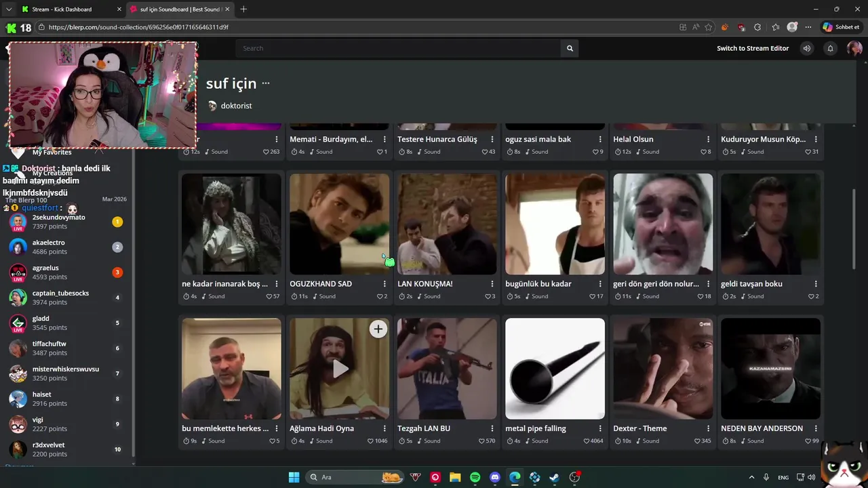This screenshot has width=868, height=488.
Task: Open the suf için collection ellipsis menu
Action: (266, 83)
